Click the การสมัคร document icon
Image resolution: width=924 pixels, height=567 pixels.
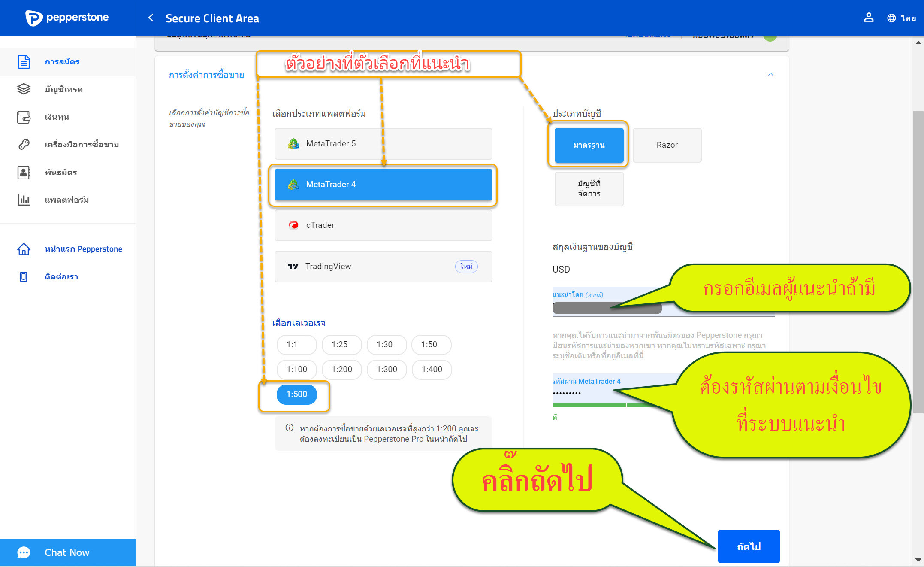click(x=24, y=62)
